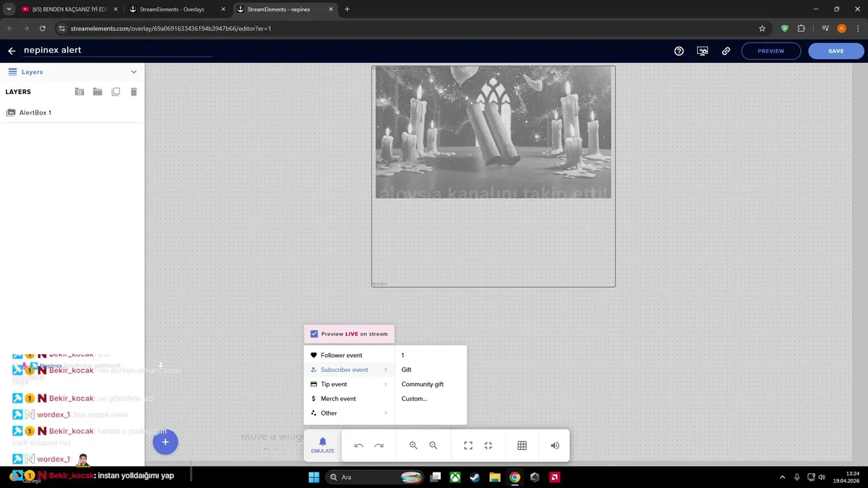Select the AlertBox 1 layer row

click(x=72, y=113)
